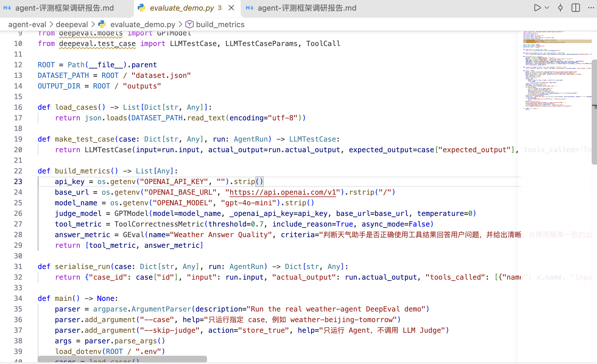Click the load_cases function name
Viewport: 597px width, 364px height.
76,107
